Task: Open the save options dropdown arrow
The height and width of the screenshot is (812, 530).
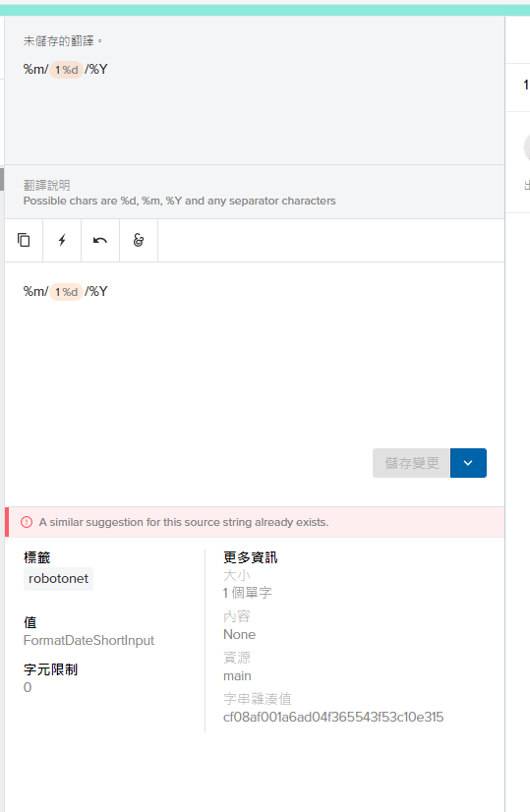Action: [468, 463]
